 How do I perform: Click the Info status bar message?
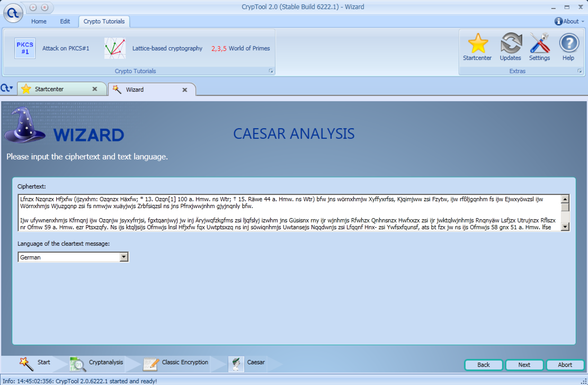tap(80, 381)
